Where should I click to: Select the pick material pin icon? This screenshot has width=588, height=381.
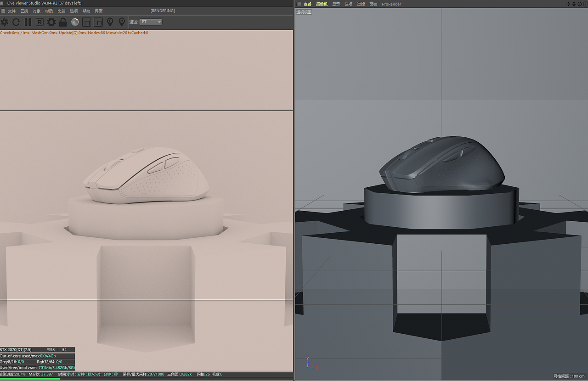pos(122,22)
